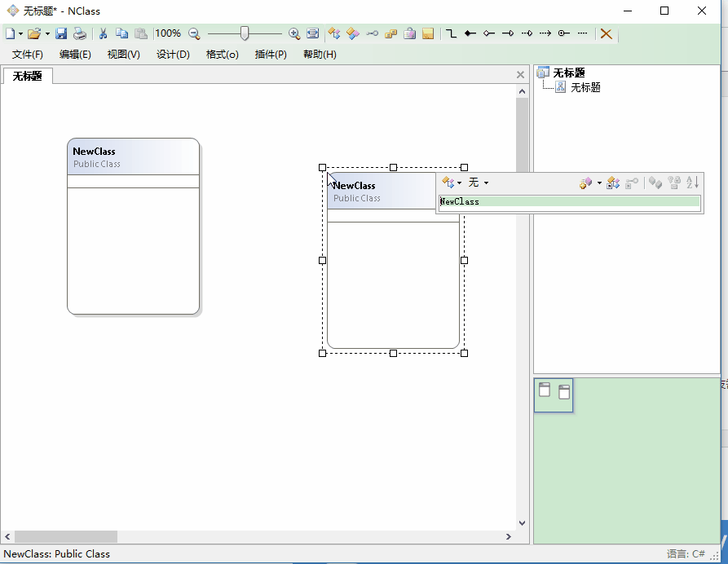Click the 100% zoom label
This screenshot has height=564, width=728.
click(168, 33)
